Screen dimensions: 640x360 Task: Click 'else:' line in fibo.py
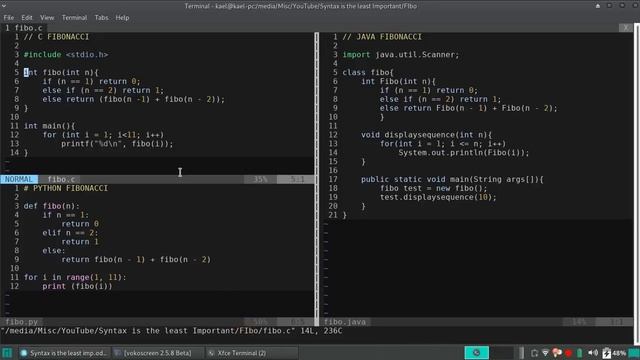click(x=54, y=251)
